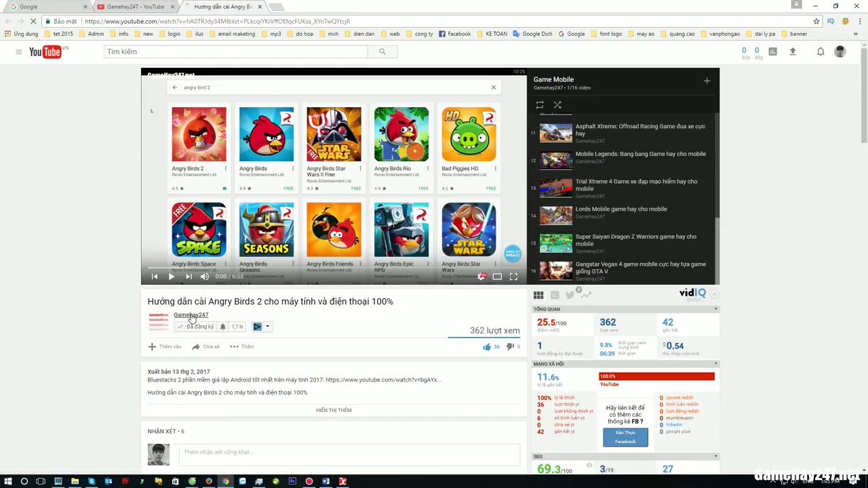Skip to previous playlist video
This screenshot has width=868, height=488.
click(154, 277)
